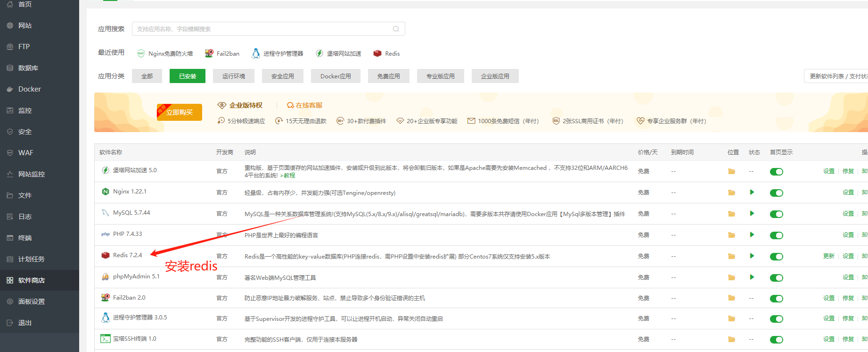Click the search magnifier icon
868x352 pixels.
point(396,29)
